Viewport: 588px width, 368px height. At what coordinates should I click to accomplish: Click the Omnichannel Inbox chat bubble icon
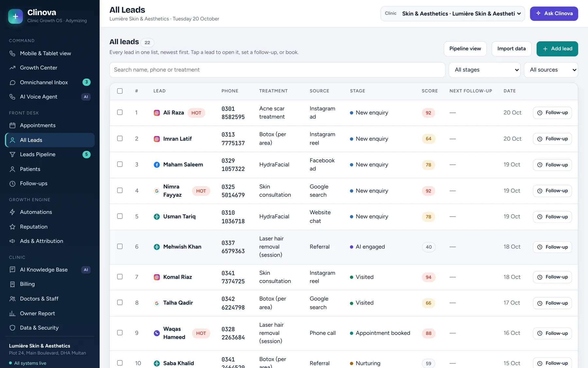[x=12, y=82]
